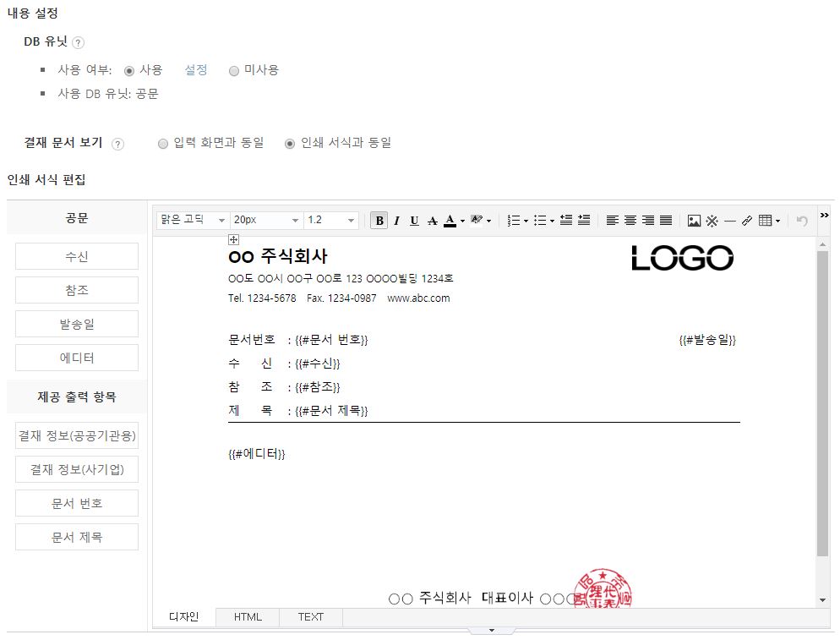Click the undo icon
840x640 pixels.
click(x=802, y=221)
